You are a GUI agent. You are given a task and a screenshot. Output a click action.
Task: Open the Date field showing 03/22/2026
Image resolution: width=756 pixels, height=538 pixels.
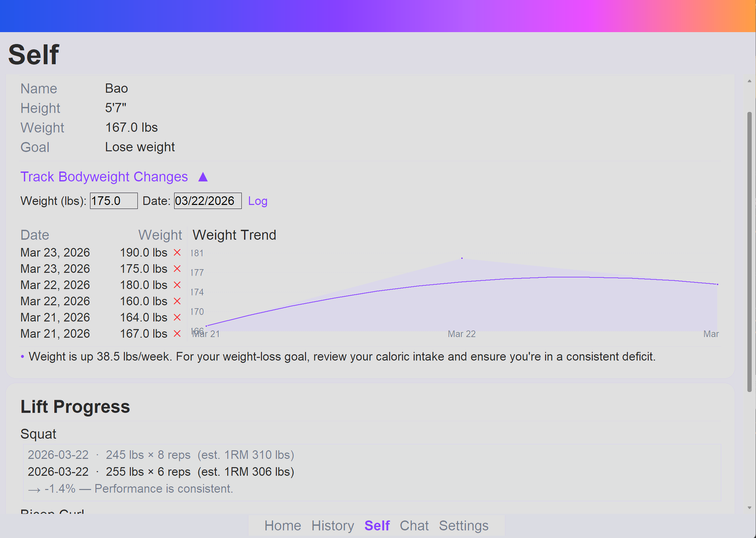click(x=208, y=201)
